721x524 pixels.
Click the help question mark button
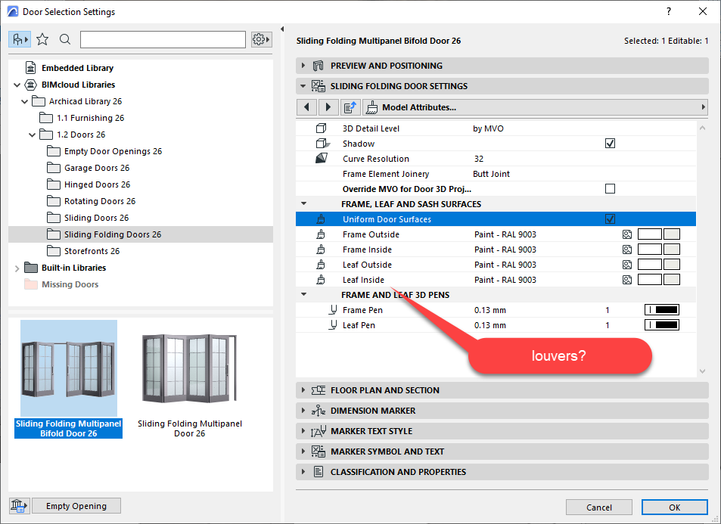pyautogui.click(x=669, y=11)
